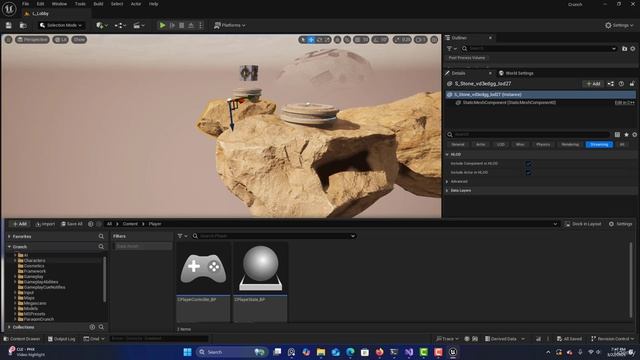Open the Window menu
This screenshot has height=360, width=640.
[x=59, y=4]
